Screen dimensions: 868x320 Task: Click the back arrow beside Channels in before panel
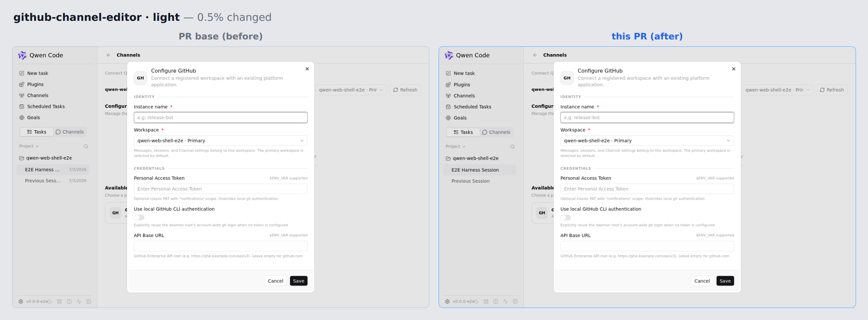coord(108,55)
